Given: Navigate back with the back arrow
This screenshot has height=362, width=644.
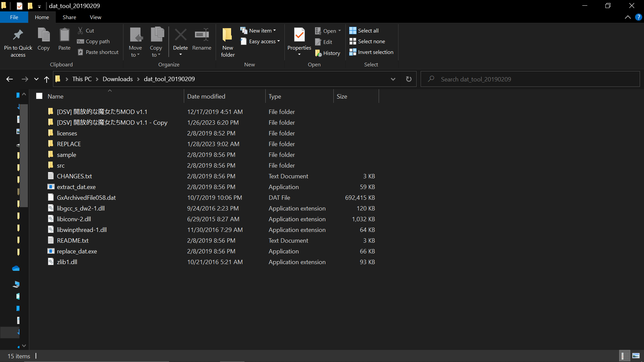Looking at the screenshot, I should 9,79.
